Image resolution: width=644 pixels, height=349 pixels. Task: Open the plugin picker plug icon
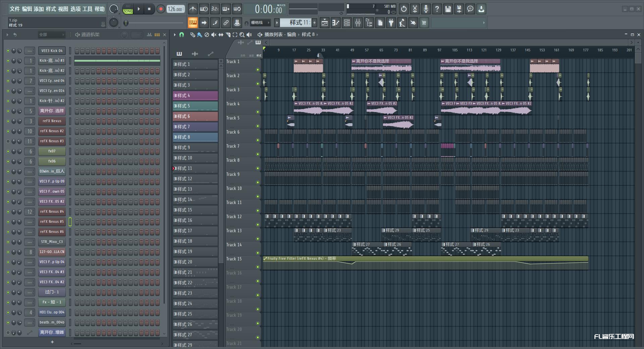[x=391, y=22]
